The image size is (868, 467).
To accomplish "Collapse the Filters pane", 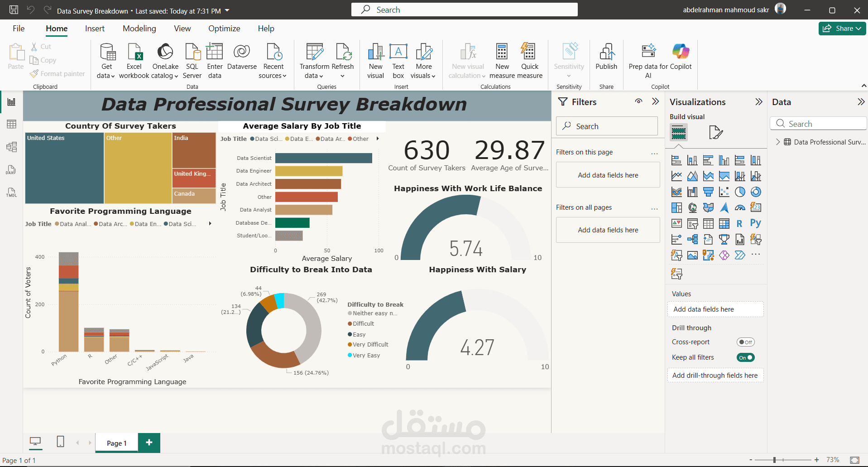I will pos(655,101).
